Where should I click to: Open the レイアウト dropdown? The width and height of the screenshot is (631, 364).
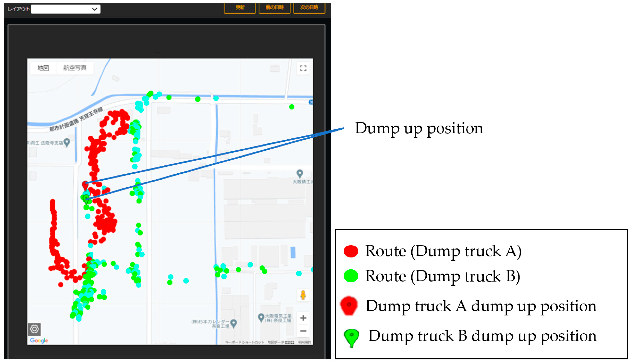(x=65, y=9)
